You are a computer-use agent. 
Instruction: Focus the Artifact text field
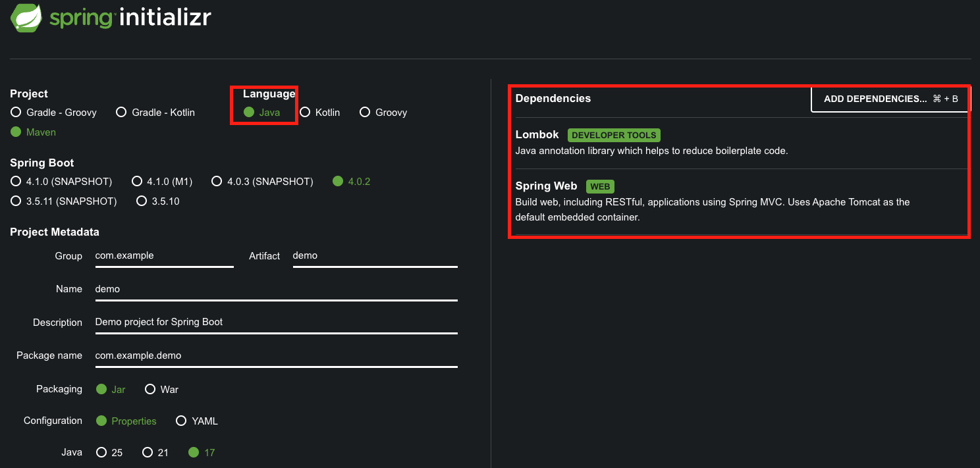[375, 256]
